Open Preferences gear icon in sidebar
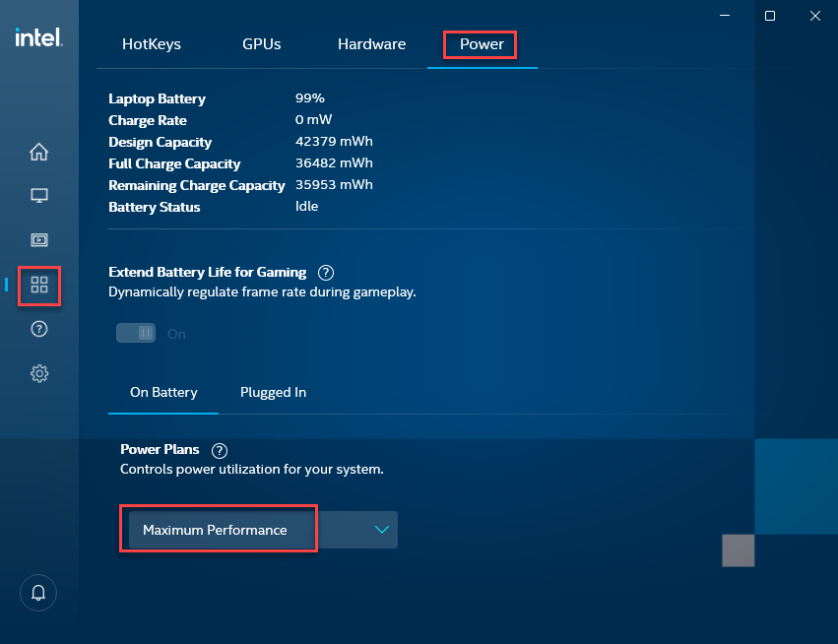The width and height of the screenshot is (838, 644). (39, 373)
